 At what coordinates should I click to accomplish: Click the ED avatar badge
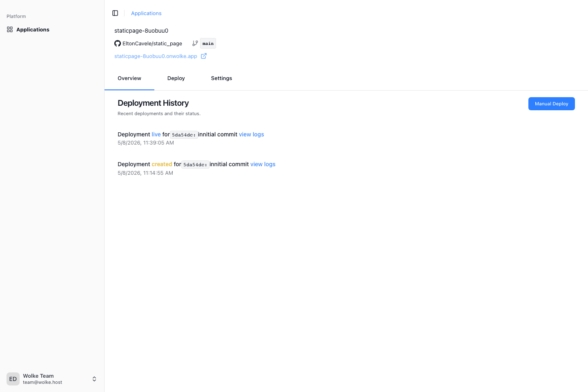coord(13,379)
